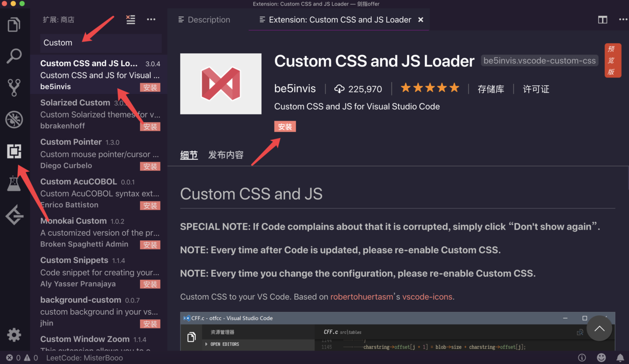The image size is (629, 364).
Task: Open the Search view in activity bar
Action: [14, 56]
